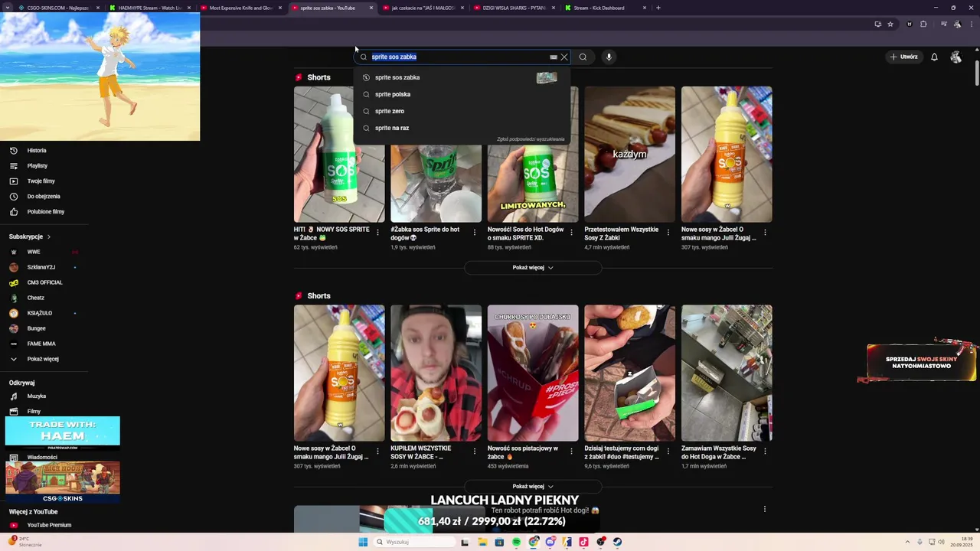Expand the first Shorts shelf with 'Pokaż więcej'
The height and width of the screenshot is (551, 980).
click(533, 268)
